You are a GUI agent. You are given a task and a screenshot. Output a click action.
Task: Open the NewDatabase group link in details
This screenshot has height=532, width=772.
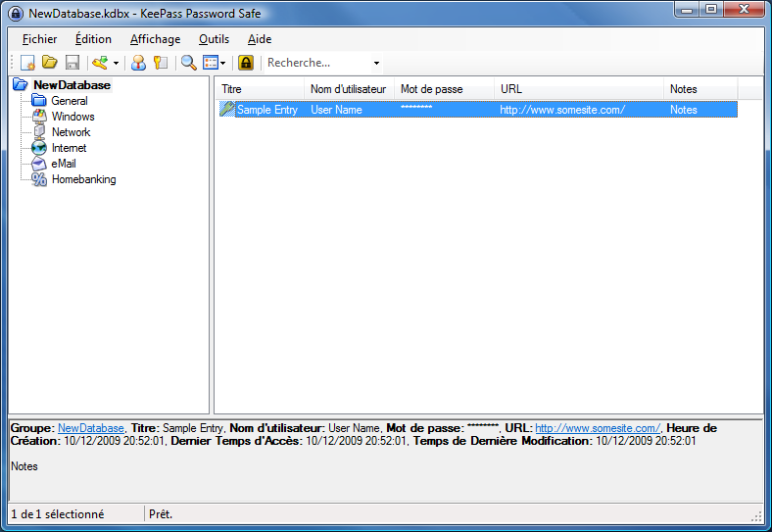91,428
